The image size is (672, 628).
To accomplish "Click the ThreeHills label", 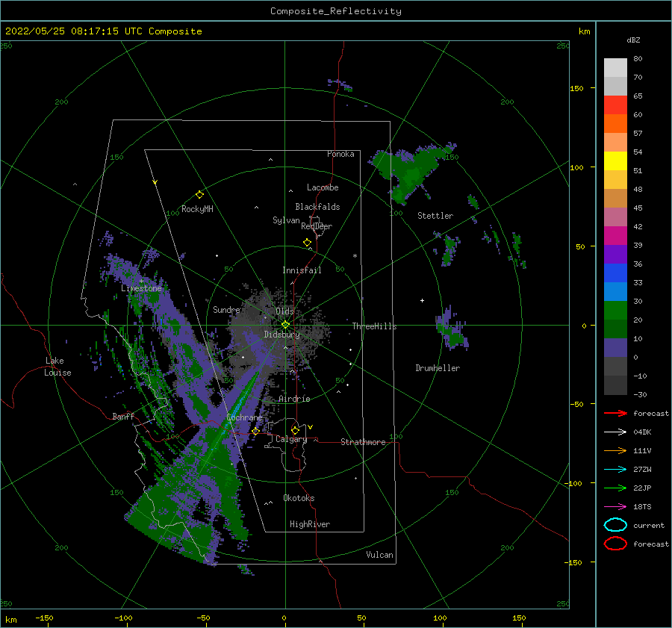I will coord(374,326).
